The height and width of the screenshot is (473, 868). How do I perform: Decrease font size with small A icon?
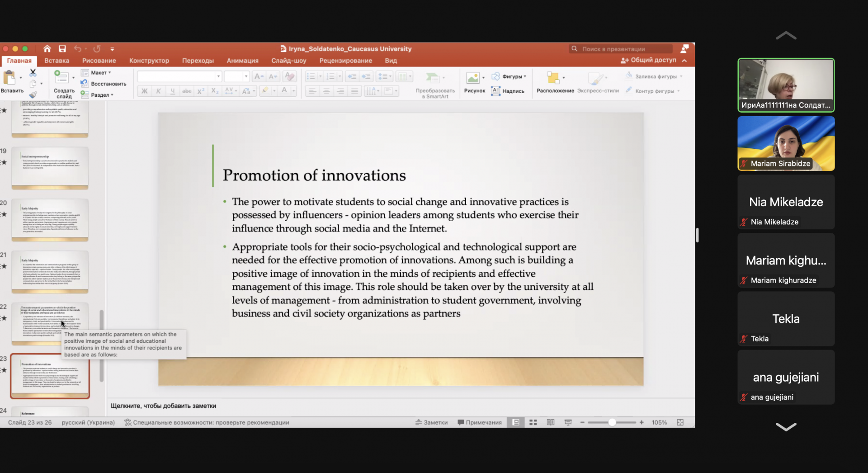tap(273, 76)
